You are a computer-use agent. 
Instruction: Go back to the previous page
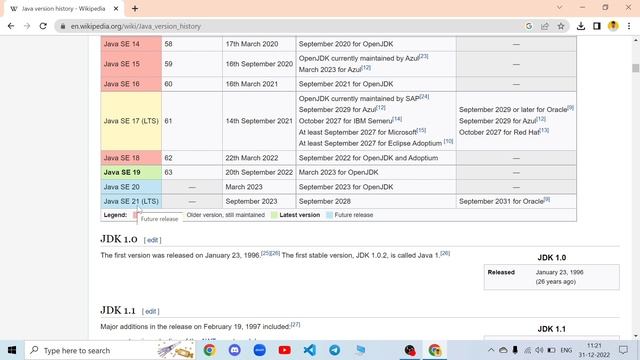coord(11,26)
